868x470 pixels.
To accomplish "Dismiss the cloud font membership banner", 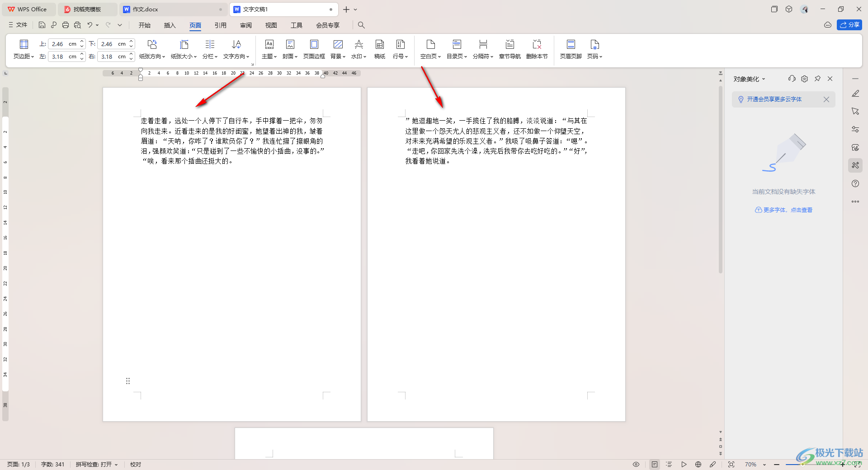I will coord(826,99).
